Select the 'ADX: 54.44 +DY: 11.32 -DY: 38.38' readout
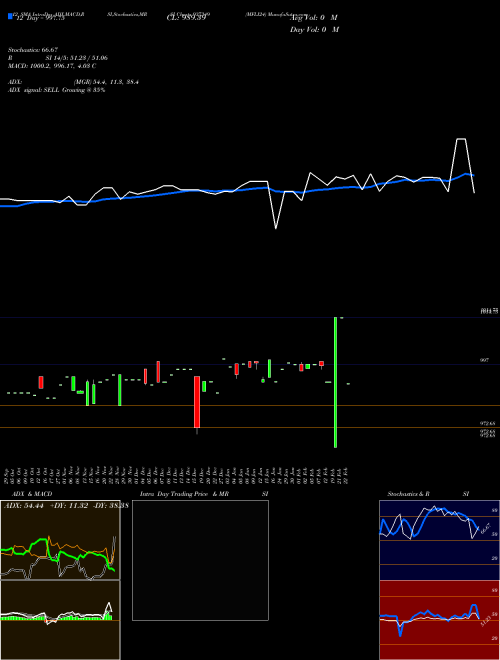This screenshot has height=660, width=500. (x=66, y=506)
